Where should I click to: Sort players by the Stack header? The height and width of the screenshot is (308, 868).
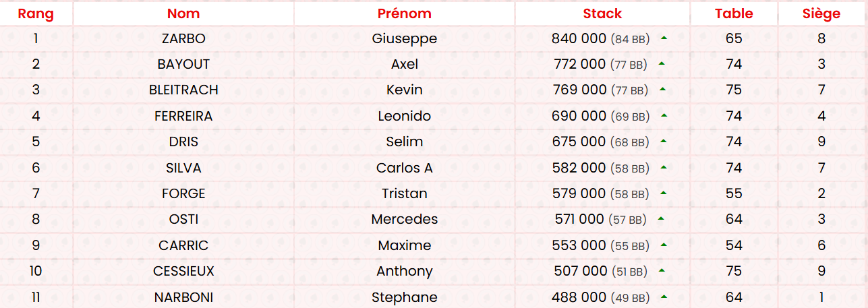pos(602,13)
